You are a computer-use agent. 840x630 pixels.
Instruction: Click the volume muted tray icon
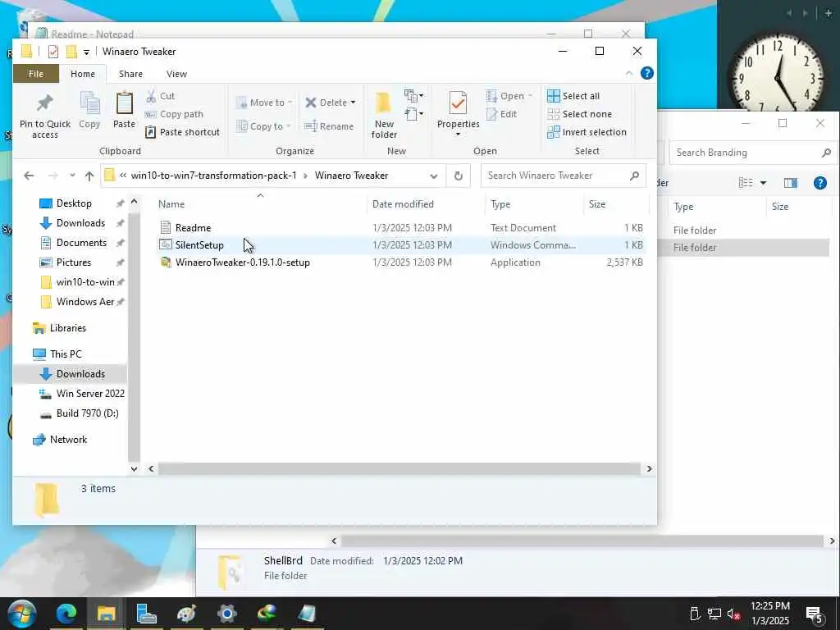click(x=733, y=614)
